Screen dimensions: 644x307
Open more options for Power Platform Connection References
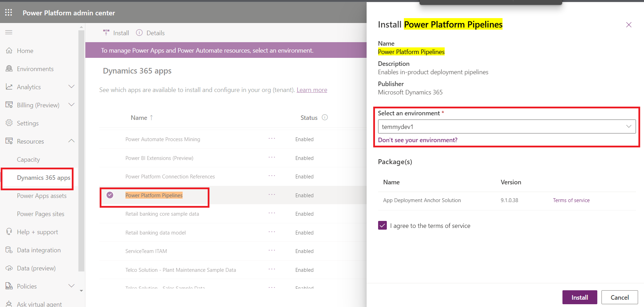[x=272, y=176]
